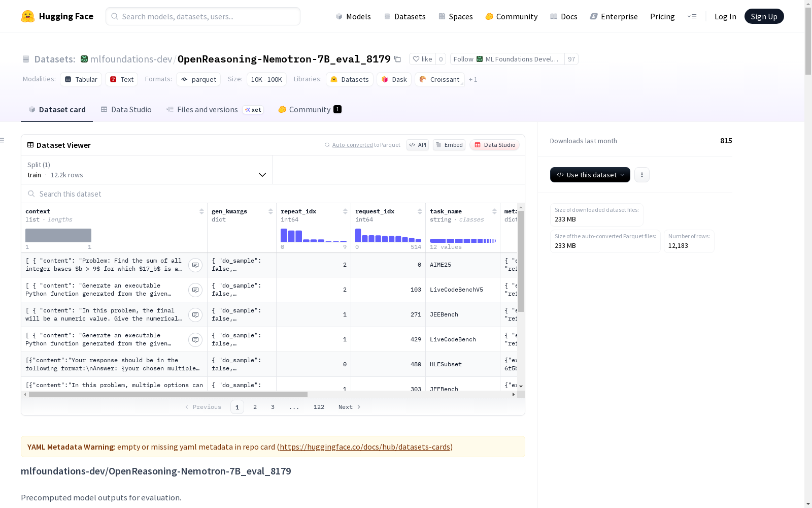Viewport: 812px width, 508px height.
Task: Click the table's horizontal scrollbar thumb
Action: pyautogui.click(x=168, y=394)
